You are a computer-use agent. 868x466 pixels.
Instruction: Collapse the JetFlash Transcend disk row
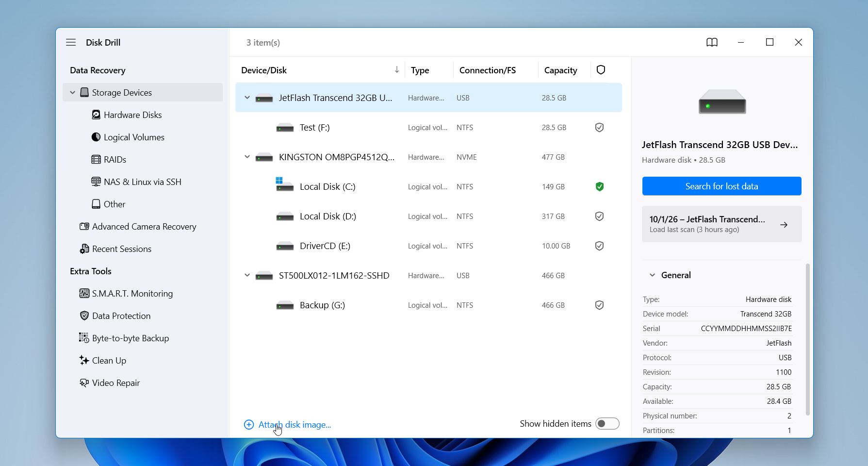247,98
